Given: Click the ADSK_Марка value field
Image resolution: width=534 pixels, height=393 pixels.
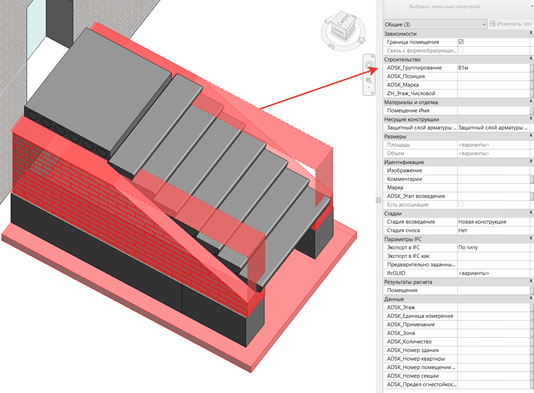Looking at the screenshot, I should [493, 84].
